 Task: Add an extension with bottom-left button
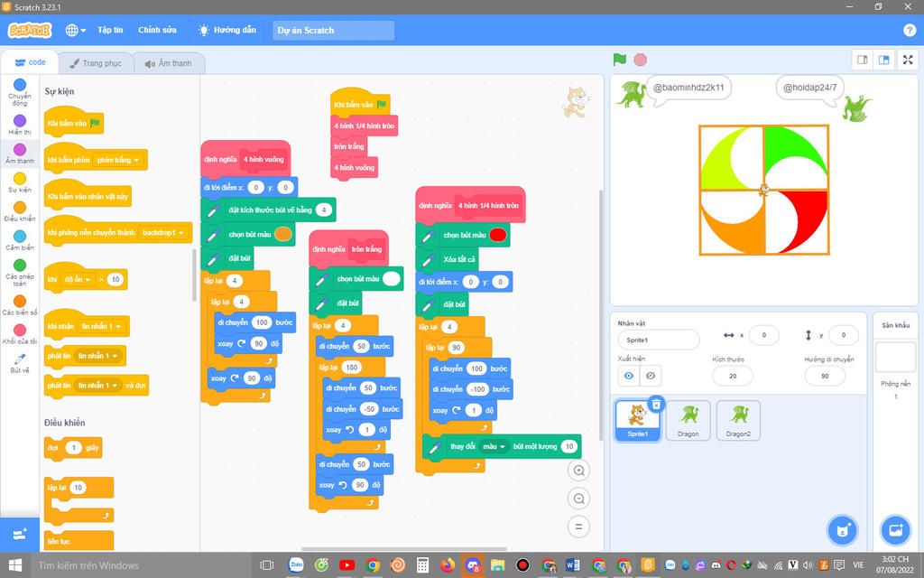pyautogui.click(x=20, y=535)
